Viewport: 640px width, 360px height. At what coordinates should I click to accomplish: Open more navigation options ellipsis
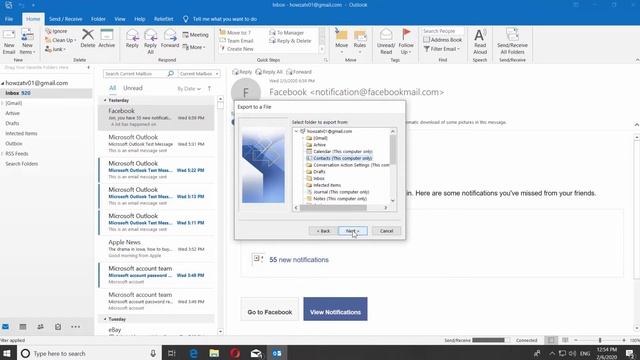(x=76, y=327)
